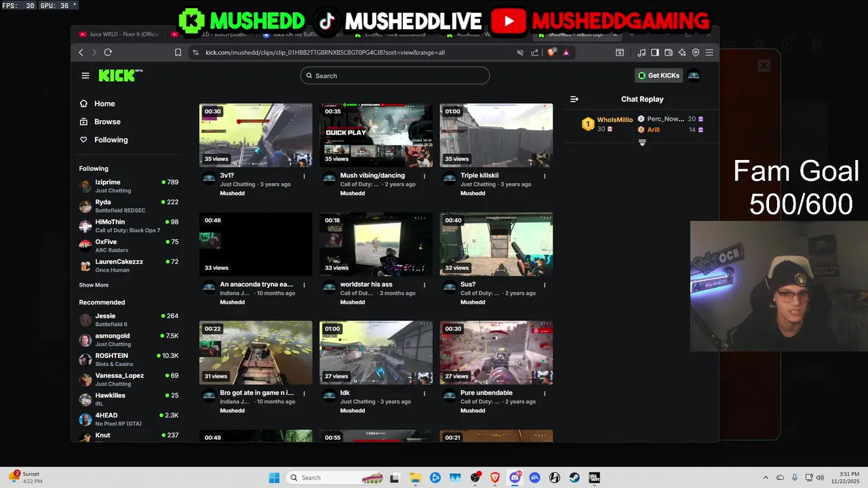Open options for Triple killskii clip
This screenshot has height=488, width=868.
tap(545, 176)
